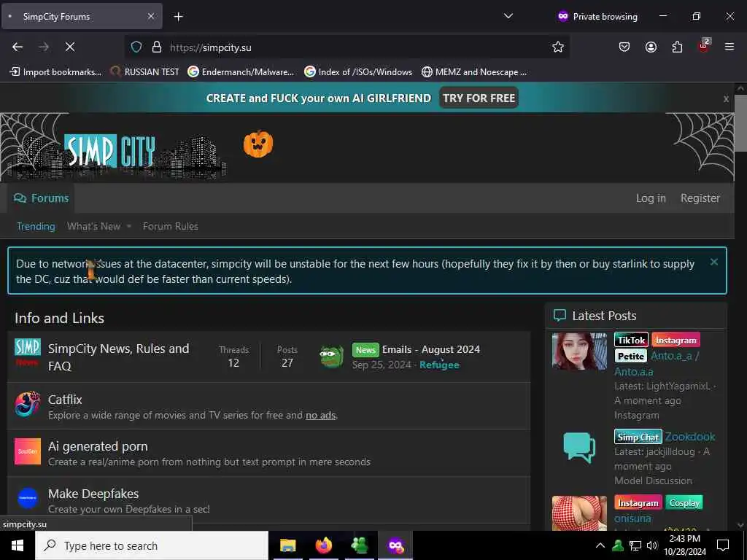Image resolution: width=747 pixels, height=560 pixels.
Task: Open the Firefox hamburger application menu
Action: [729, 47]
